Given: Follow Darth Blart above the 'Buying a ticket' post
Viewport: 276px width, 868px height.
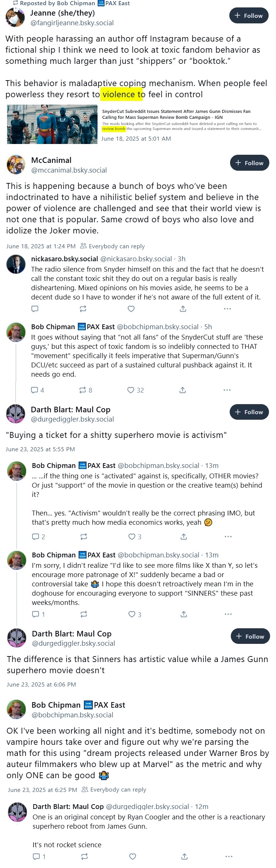Looking at the screenshot, I should click(x=249, y=412).
